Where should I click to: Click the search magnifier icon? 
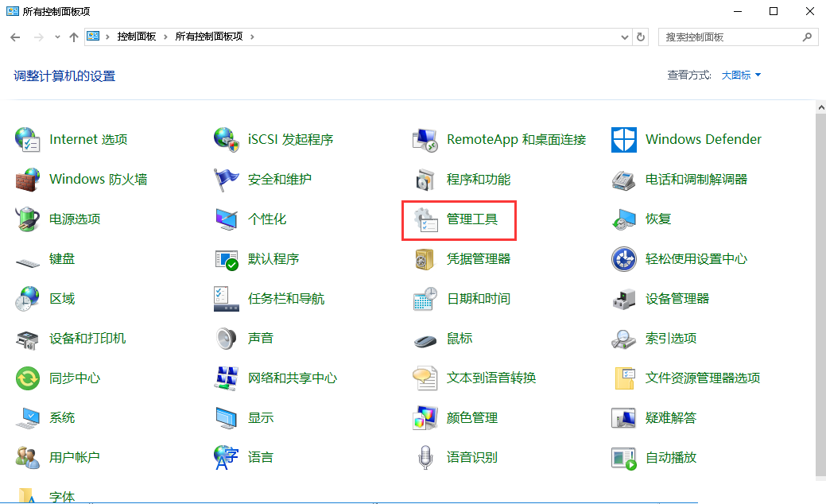[807, 37]
